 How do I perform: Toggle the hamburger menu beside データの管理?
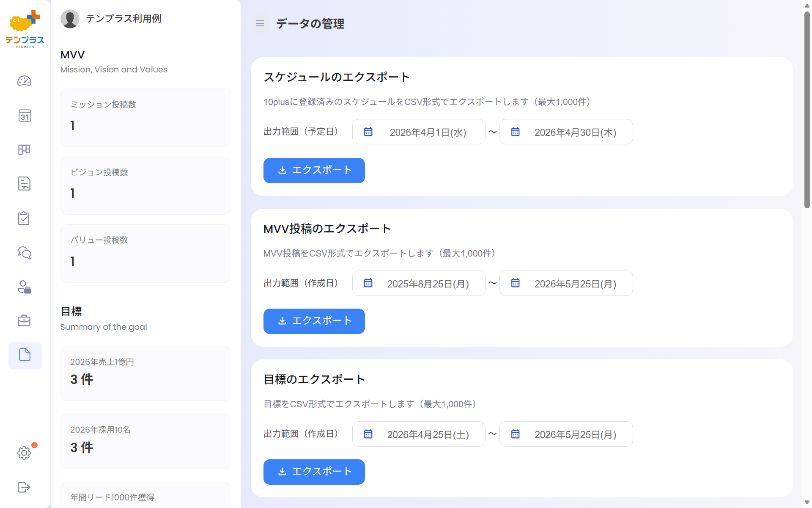(260, 24)
